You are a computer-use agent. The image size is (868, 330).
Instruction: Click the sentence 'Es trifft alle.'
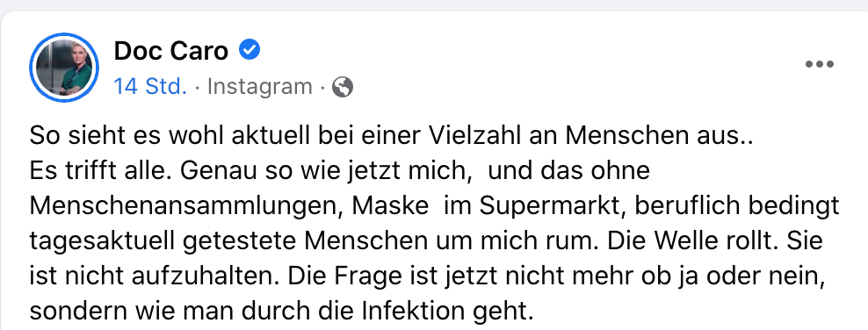[x=101, y=171]
